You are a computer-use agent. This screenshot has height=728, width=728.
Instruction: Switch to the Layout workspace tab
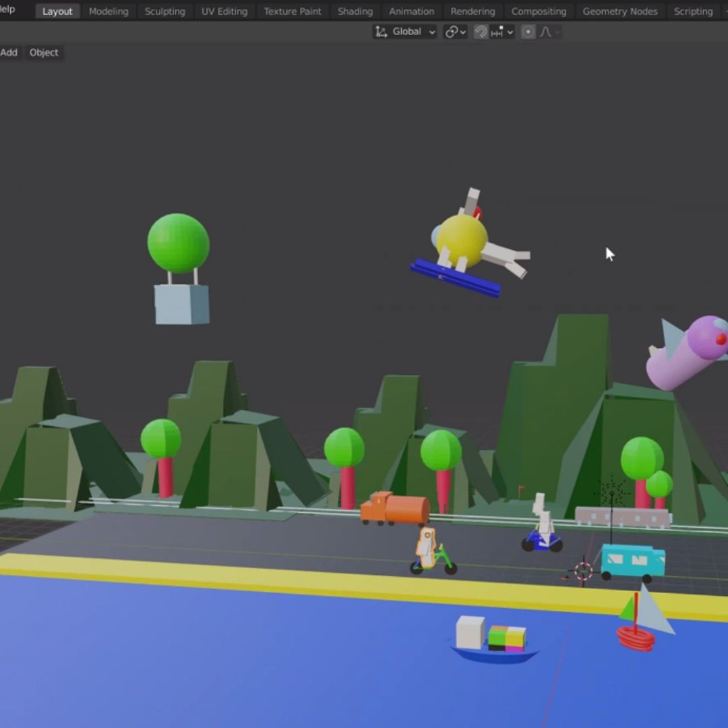(57, 11)
